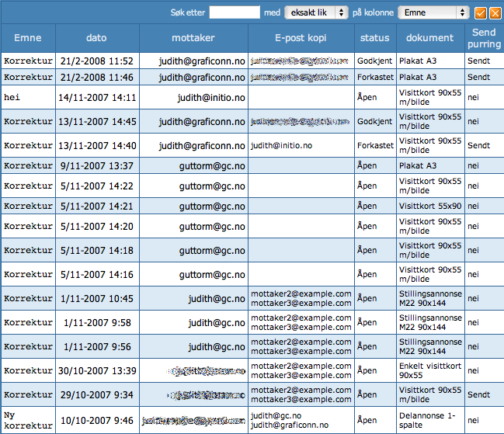Click the 'mottaker' column header
The image size is (504, 434).
pos(193,38)
